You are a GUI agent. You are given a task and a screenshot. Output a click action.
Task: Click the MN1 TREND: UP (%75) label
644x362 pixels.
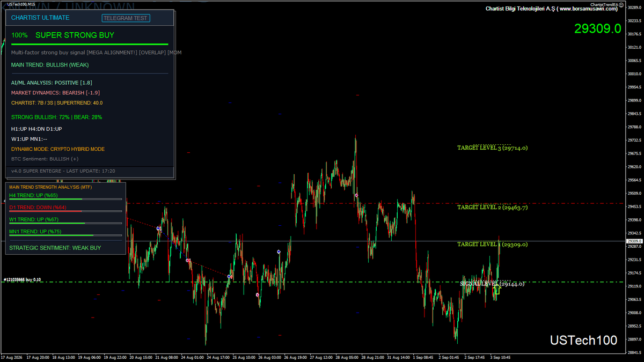(x=35, y=232)
